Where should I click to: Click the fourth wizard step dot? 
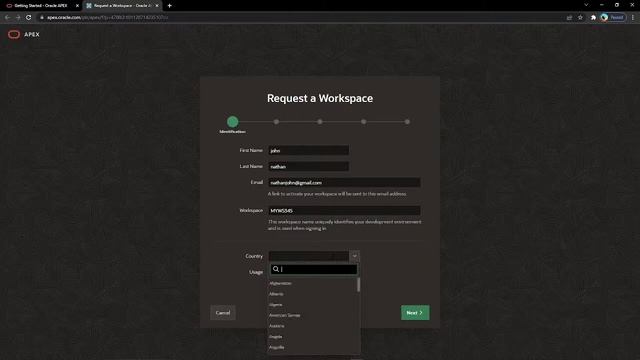pyautogui.click(x=363, y=122)
